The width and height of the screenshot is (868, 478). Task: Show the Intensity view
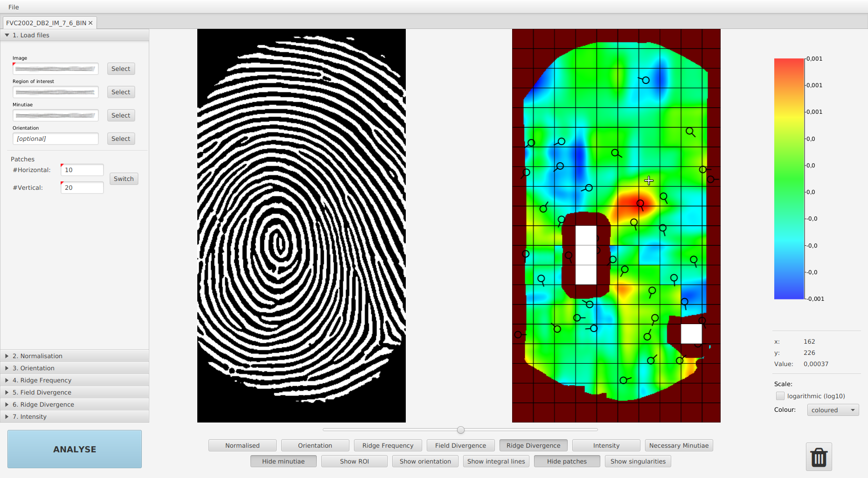point(606,445)
